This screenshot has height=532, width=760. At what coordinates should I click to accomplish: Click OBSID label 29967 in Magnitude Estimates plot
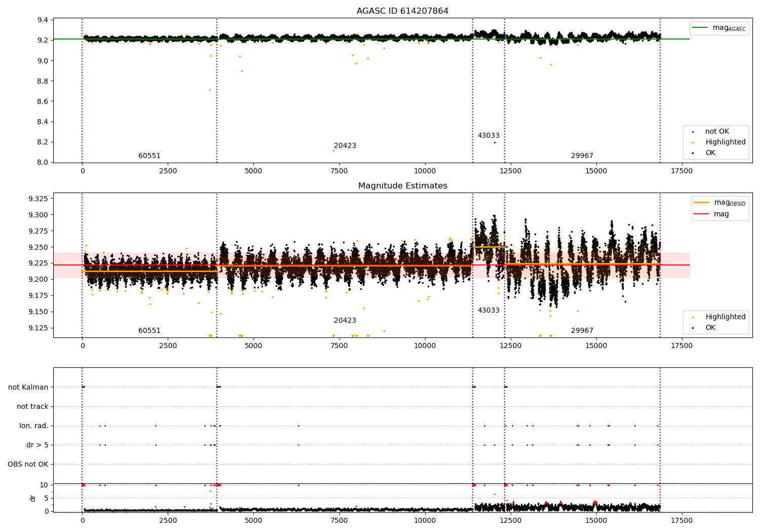(582, 331)
